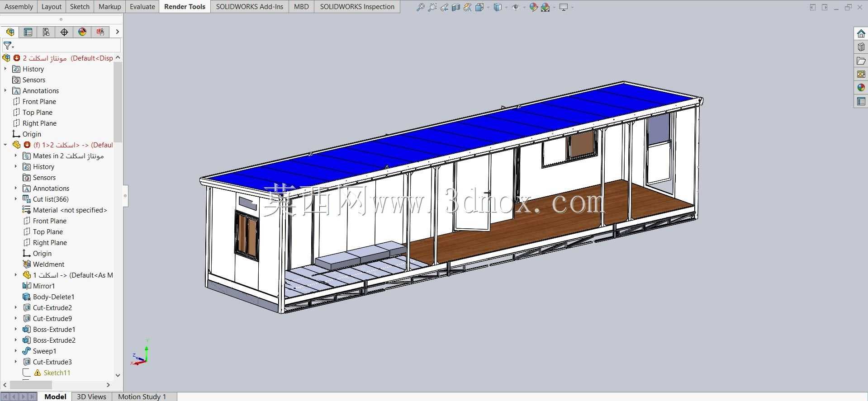Image resolution: width=868 pixels, height=401 pixels.
Task: Open Hide/Show Items dropdown arrow
Action: point(524,7)
